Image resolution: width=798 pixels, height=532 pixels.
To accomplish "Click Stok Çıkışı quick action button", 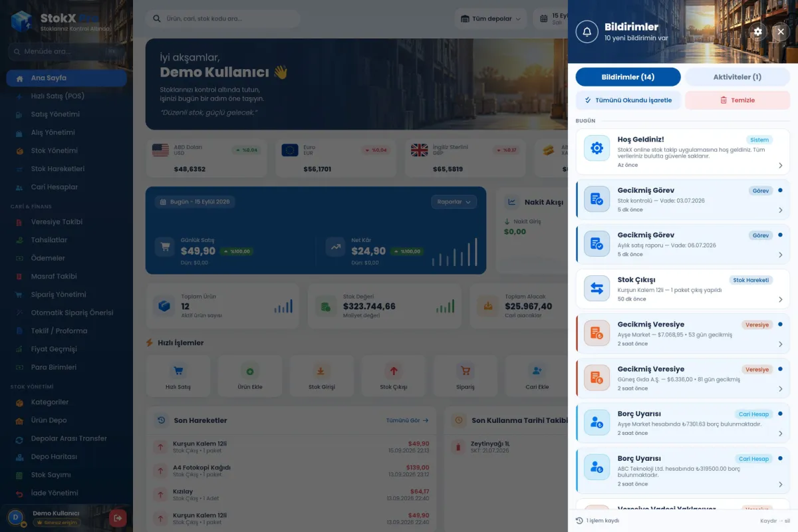I will (x=394, y=376).
